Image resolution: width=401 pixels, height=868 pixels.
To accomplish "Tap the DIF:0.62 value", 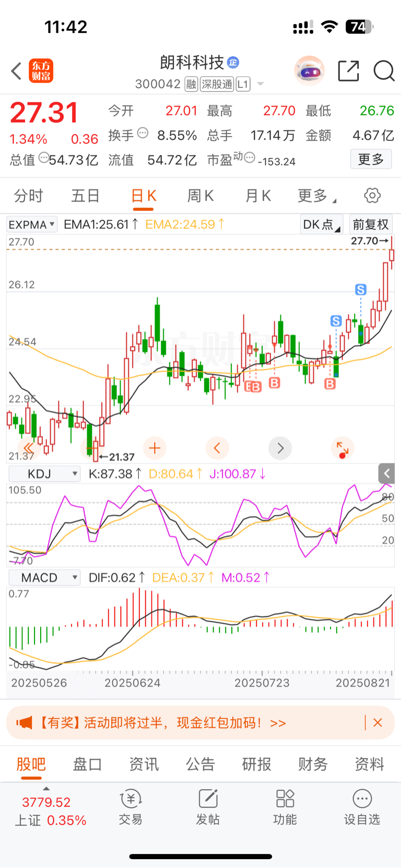I will click(116, 578).
